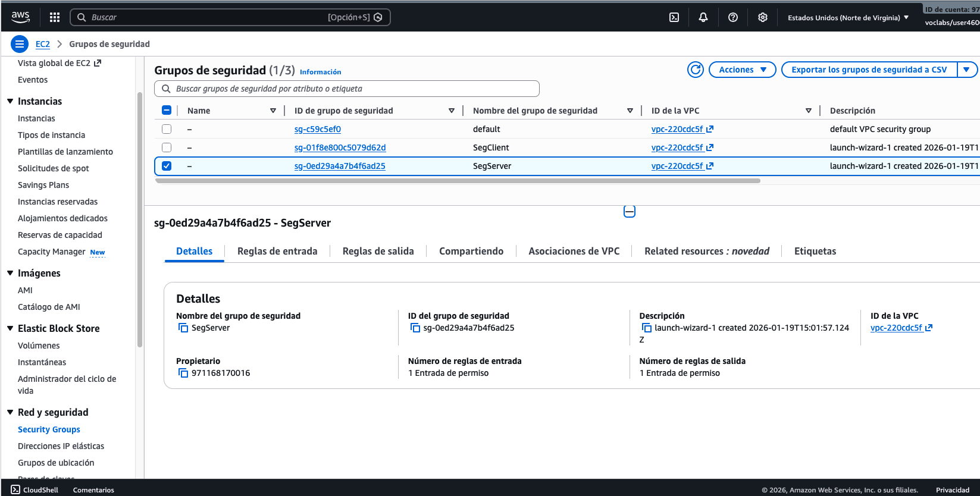Copy the SegServer security group name

pyautogui.click(x=183, y=328)
